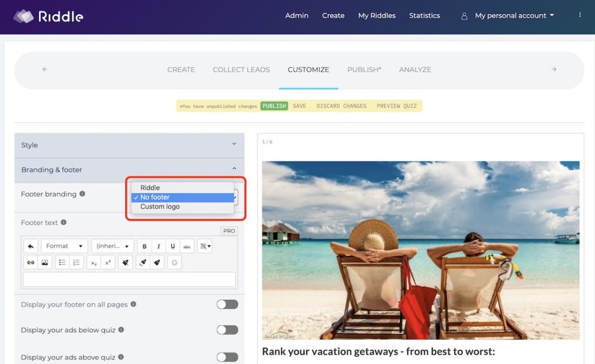Image resolution: width=595 pixels, height=364 pixels.
Task: Expand the Style section
Action: [x=130, y=145]
